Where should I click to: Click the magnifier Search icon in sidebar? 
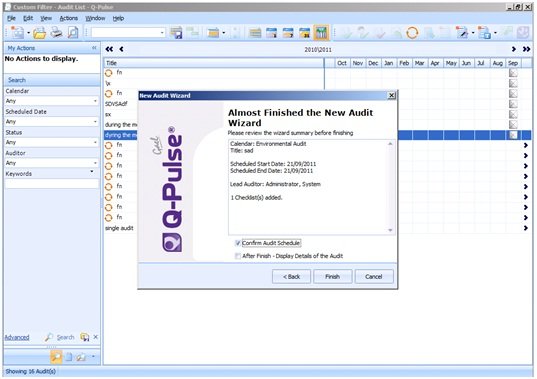pyautogui.click(x=49, y=337)
